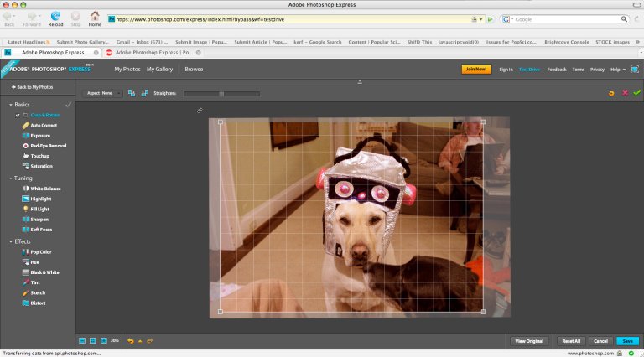
Task: Open the Fill Light adjustment
Action: pos(39,209)
